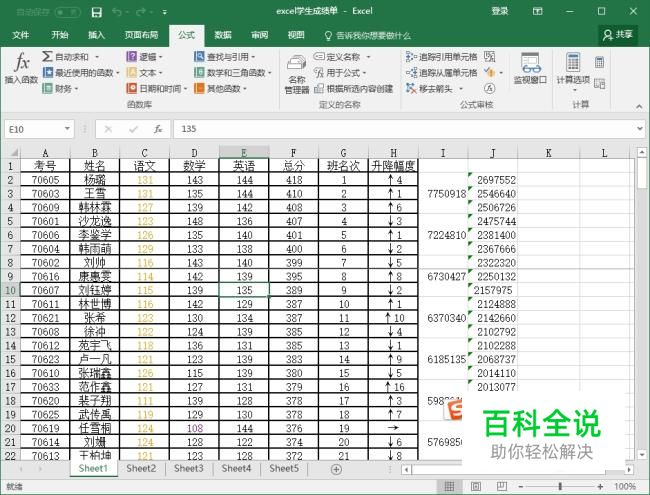Click the Save icon in title bar
The height and width of the screenshot is (495, 650).
(97, 12)
